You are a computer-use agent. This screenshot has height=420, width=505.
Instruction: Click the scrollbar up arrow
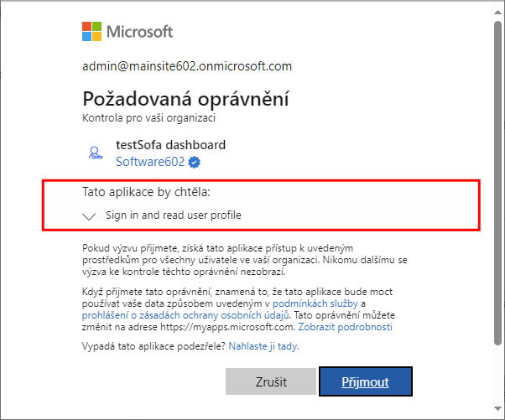coord(497,13)
